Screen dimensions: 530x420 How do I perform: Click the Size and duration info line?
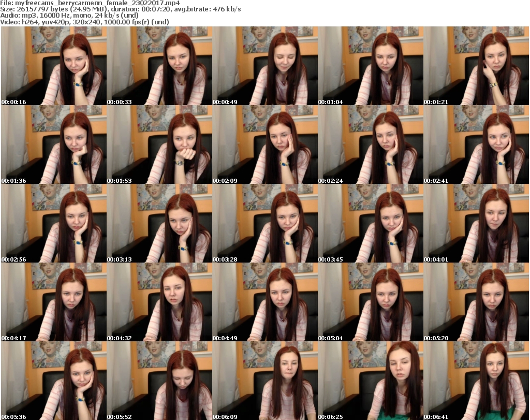120,9
